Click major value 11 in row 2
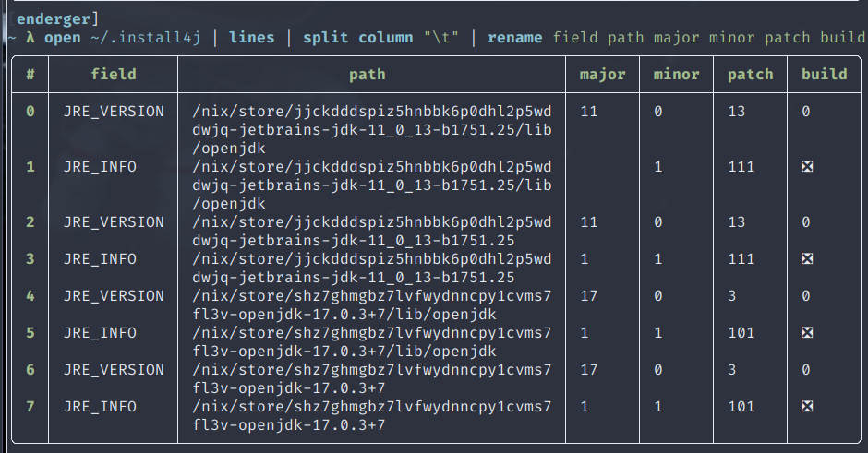This screenshot has width=868, height=453. tap(588, 221)
